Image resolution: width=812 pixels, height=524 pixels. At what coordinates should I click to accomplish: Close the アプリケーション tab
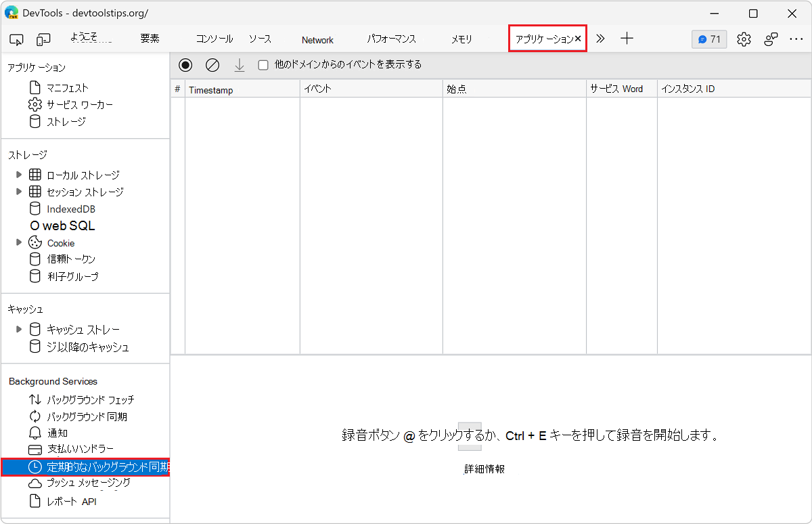579,39
